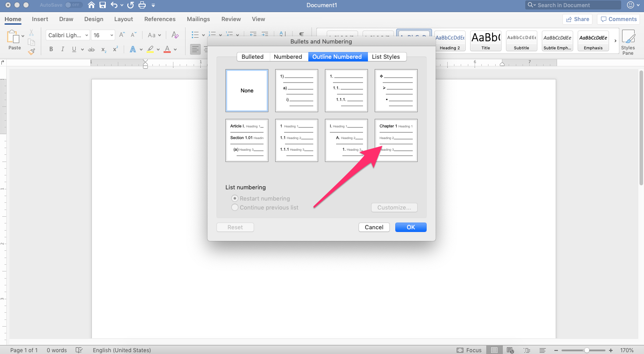Select the None outline numbering option
The image size is (644, 354).
pyautogui.click(x=247, y=91)
